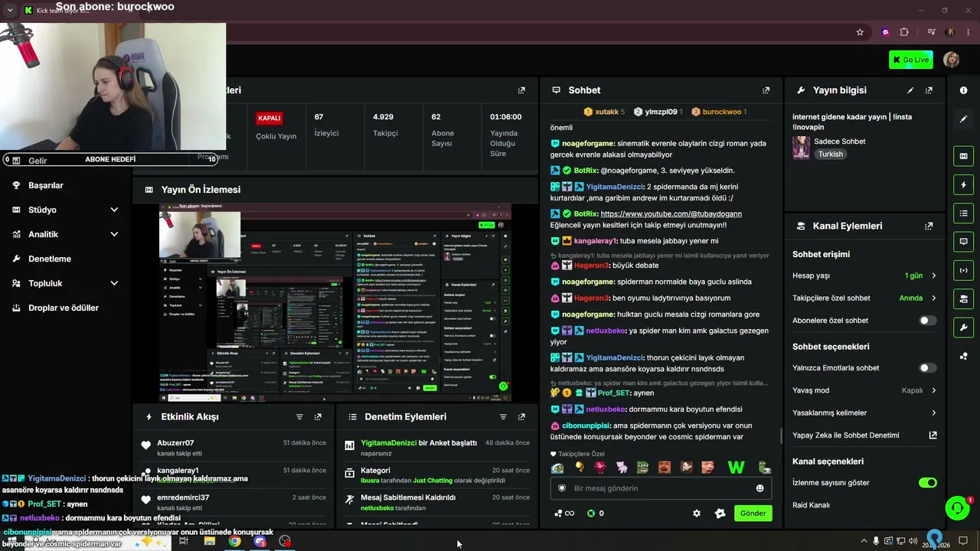Toggle the broadcast signal icon in right rail
Viewport: 980px width, 551px height.
point(963,269)
